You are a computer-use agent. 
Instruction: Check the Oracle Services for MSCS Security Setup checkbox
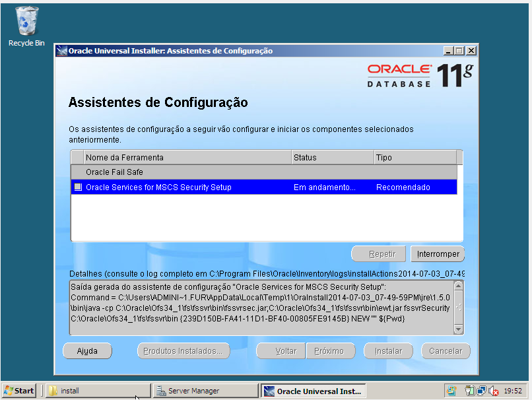coord(77,187)
